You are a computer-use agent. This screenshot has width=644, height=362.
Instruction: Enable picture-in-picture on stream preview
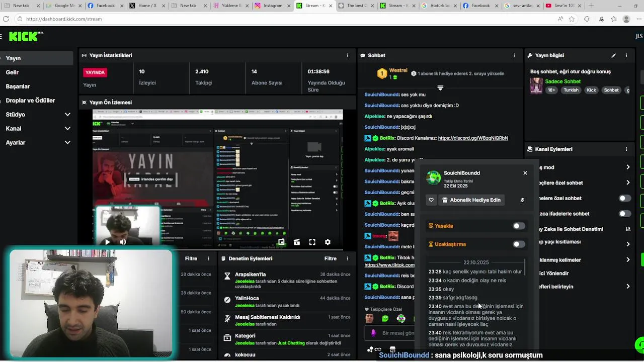pos(281,242)
